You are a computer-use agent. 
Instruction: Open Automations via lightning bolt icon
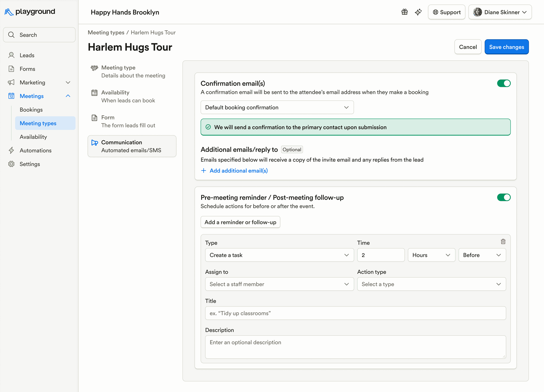(11, 150)
